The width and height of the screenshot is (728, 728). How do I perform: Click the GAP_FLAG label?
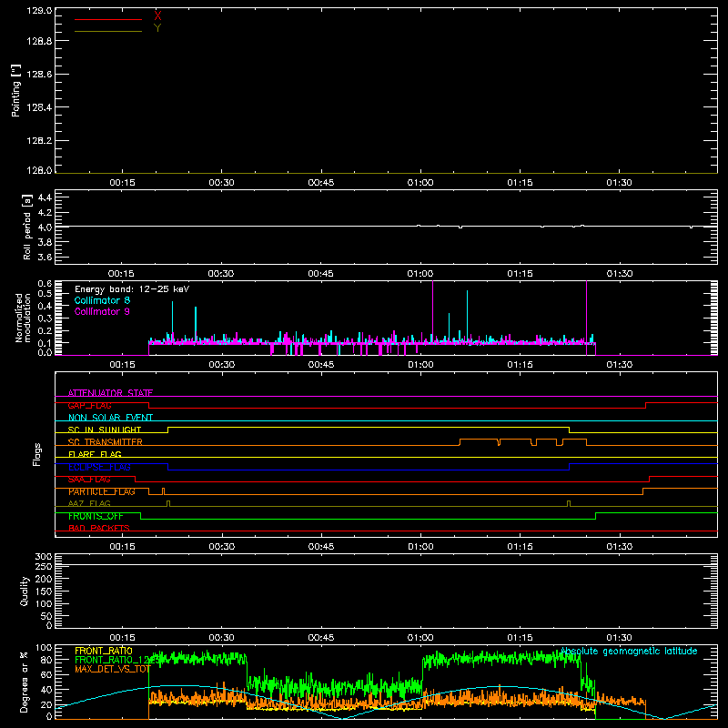(89, 405)
